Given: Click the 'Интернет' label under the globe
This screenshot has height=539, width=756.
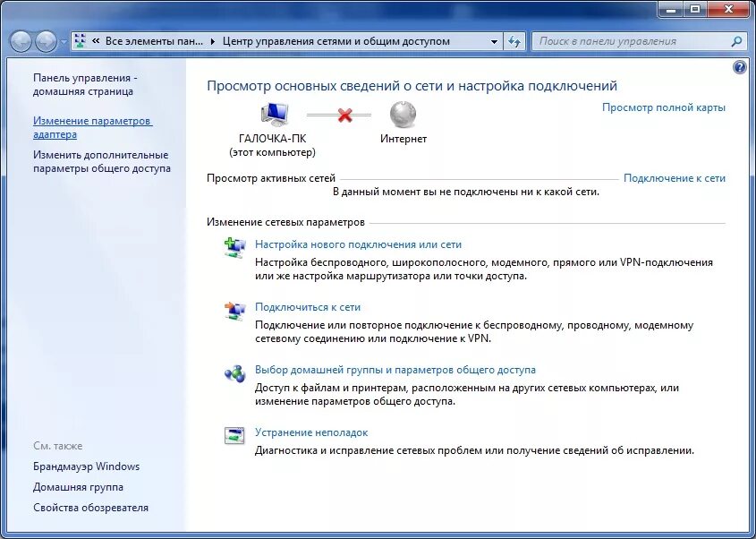Looking at the screenshot, I should [403, 139].
